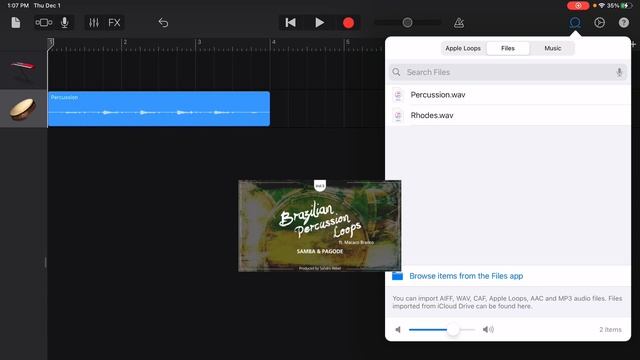This screenshot has width=640, height=360.
Task: Open the FX panel
Action: (x=114, y=22)
